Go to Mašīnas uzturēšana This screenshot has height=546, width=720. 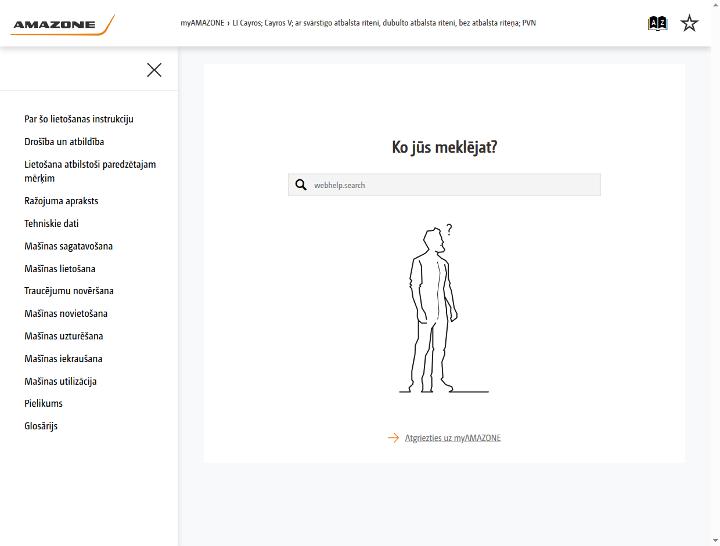coord(64,336)
